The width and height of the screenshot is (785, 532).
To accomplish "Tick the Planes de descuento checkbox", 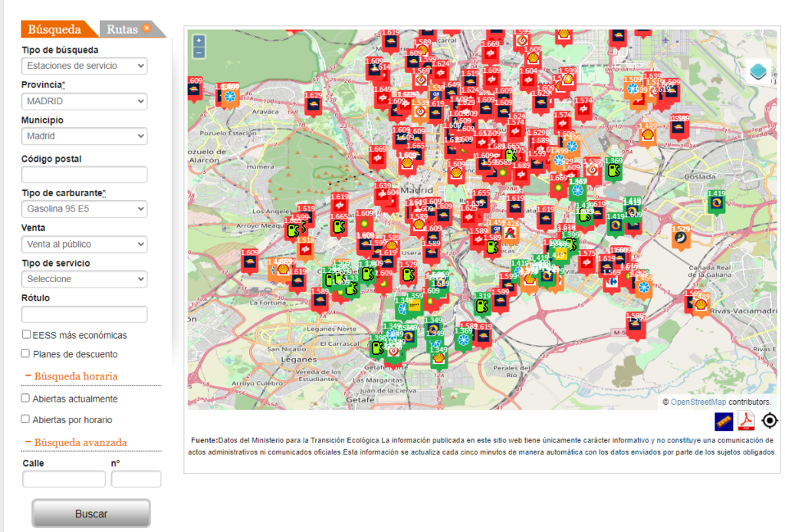I will [x=26, y=353].
